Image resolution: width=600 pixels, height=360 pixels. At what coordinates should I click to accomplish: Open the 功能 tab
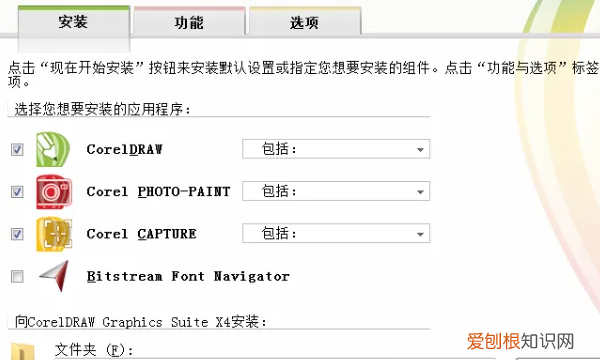click(189, 22)
